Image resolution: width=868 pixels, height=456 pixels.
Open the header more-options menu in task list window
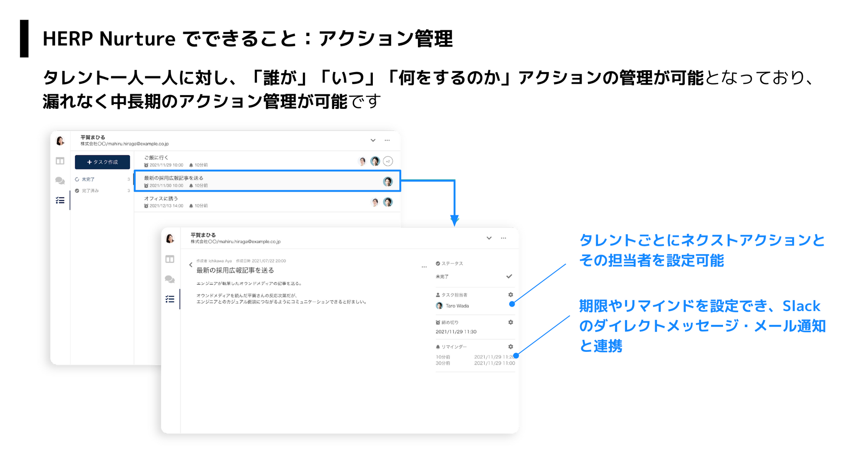pos(387,140)
